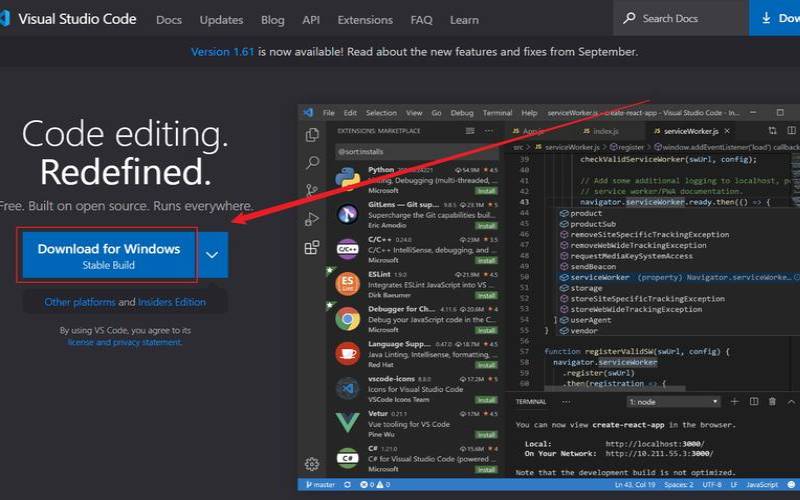
Task: Select the C# extension icon
Action: coord(348,458)
